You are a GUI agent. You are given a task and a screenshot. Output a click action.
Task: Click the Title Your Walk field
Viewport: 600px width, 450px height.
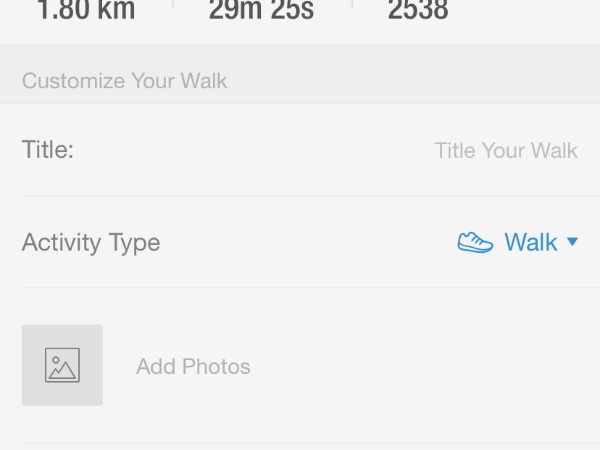point(506,150)
